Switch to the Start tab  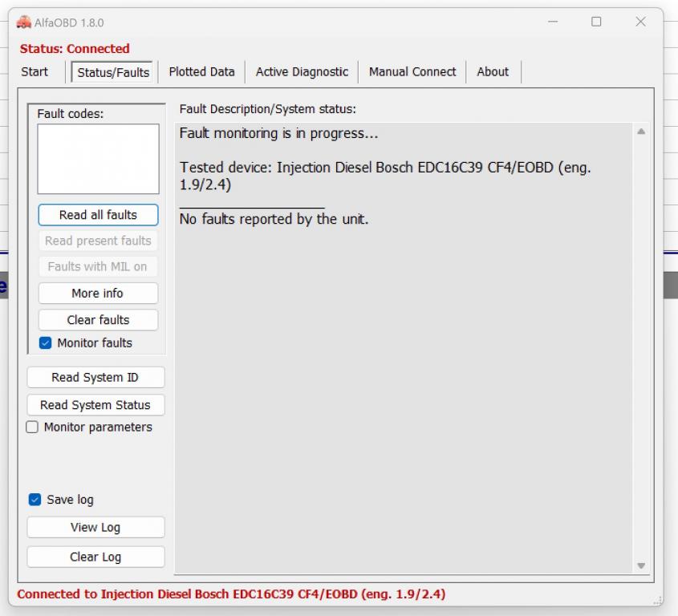(x=35, y=71)
